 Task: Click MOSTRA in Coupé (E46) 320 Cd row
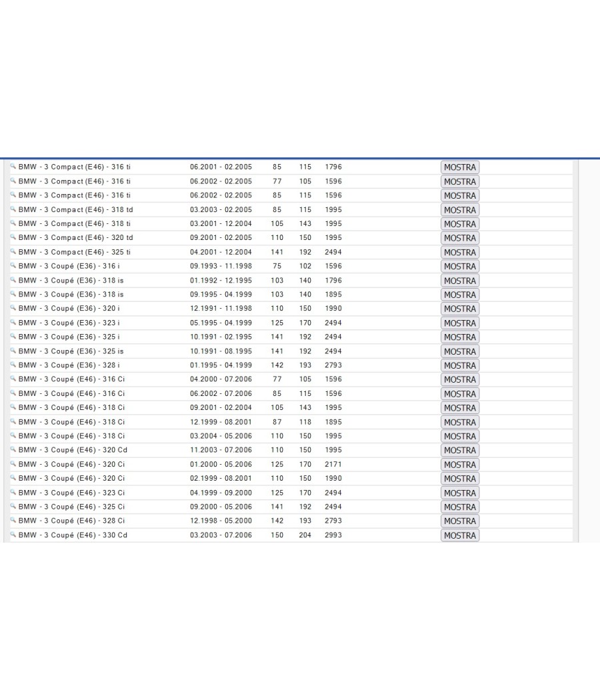pos(460,450)
